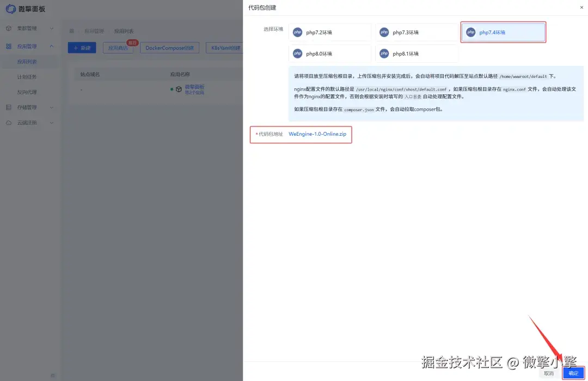Image resolution: width=588 pixels, height=381 pixels.
Task: Click the 存储管理 storage icon in sidebar
Action: point(8,107)
